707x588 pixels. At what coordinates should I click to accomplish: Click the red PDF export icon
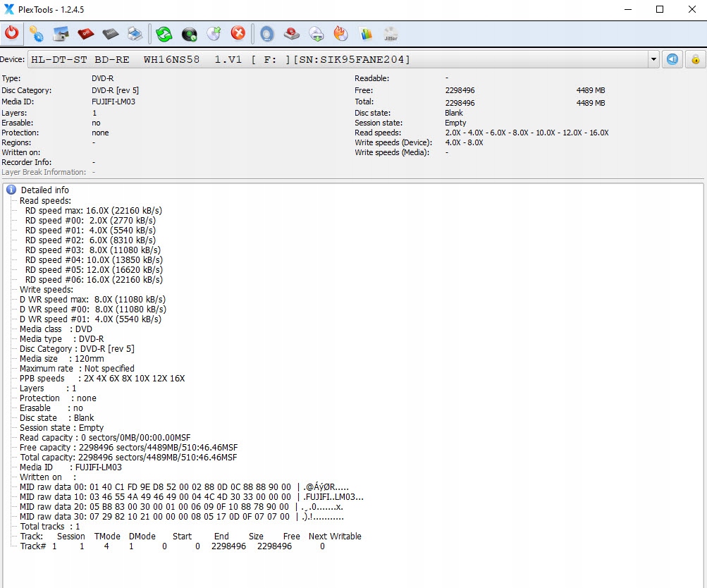(86, 33)
